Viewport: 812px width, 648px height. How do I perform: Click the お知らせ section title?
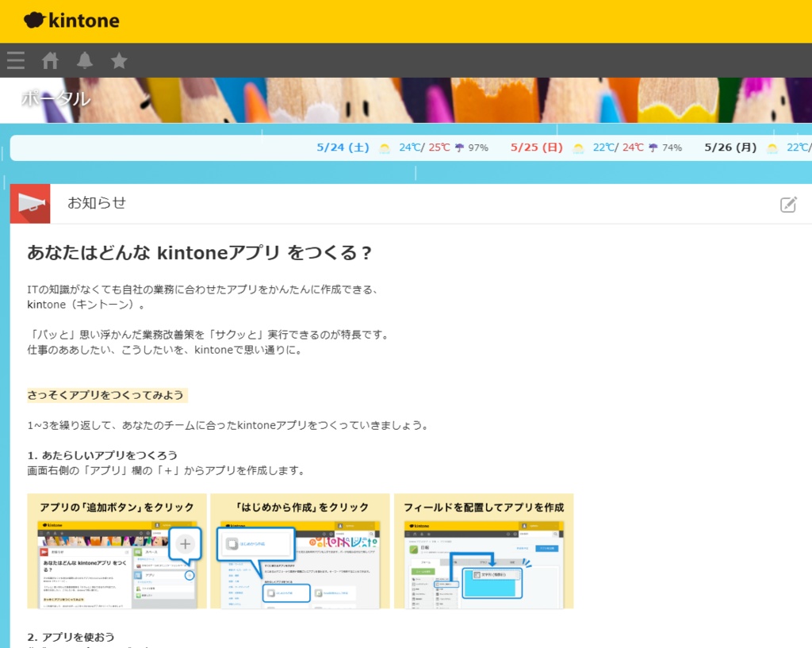pyautogui.click(x=97, y=202)
